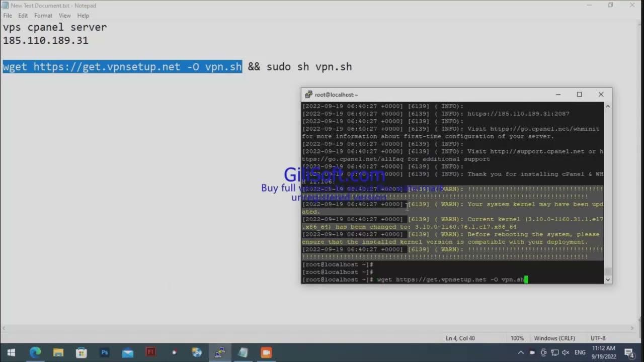The height and width of the screenshot is (362, 644).
Task: Click the PuTTY scrollbar down arrow
Action: click(x=608, y=280)
